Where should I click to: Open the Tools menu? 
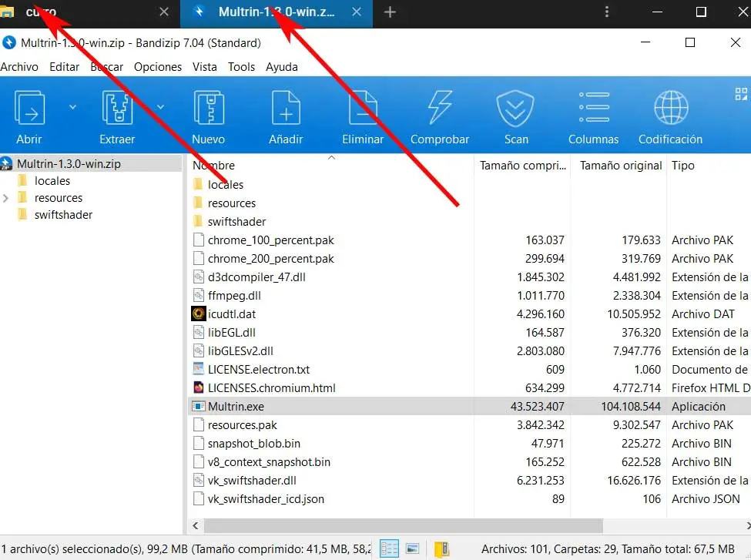coord(241,66)
